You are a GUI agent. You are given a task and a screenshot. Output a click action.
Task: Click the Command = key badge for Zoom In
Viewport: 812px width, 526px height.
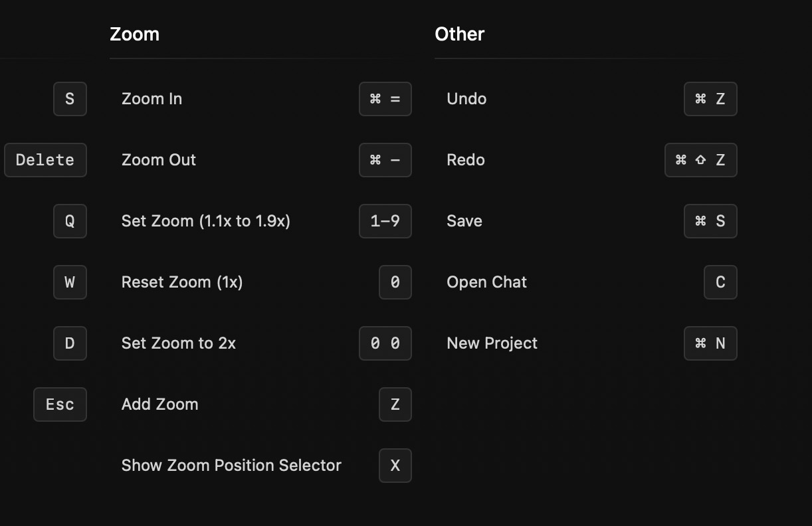click(x=385, y=99)
